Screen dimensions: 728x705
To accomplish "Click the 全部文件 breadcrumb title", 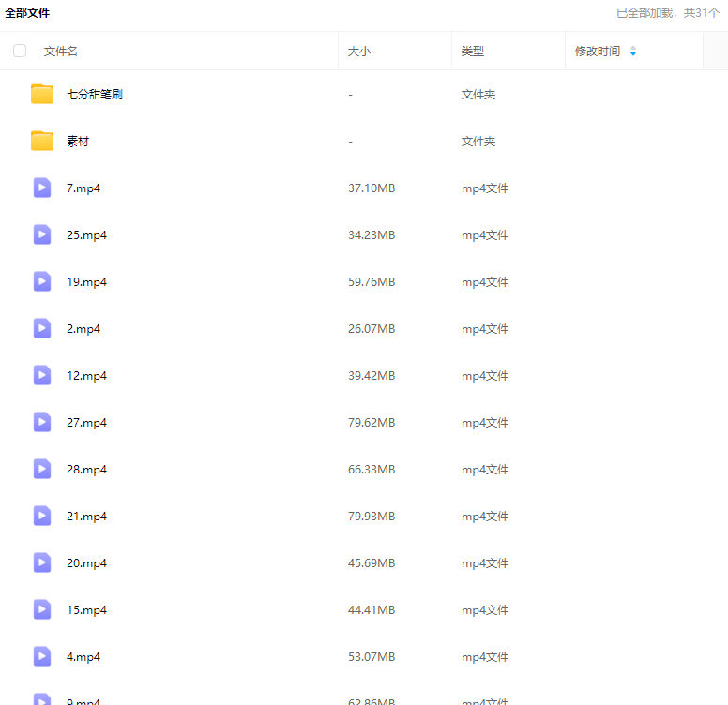I will [x=27, y=13].
